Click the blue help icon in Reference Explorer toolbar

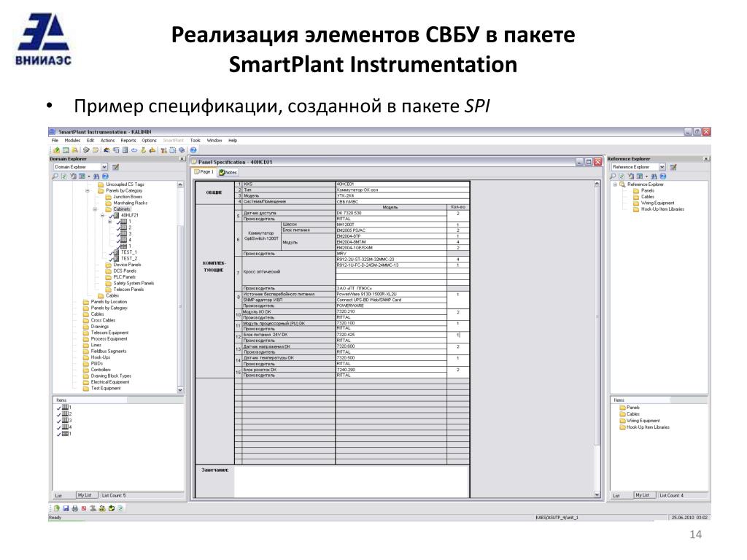(x=662, y=176)
